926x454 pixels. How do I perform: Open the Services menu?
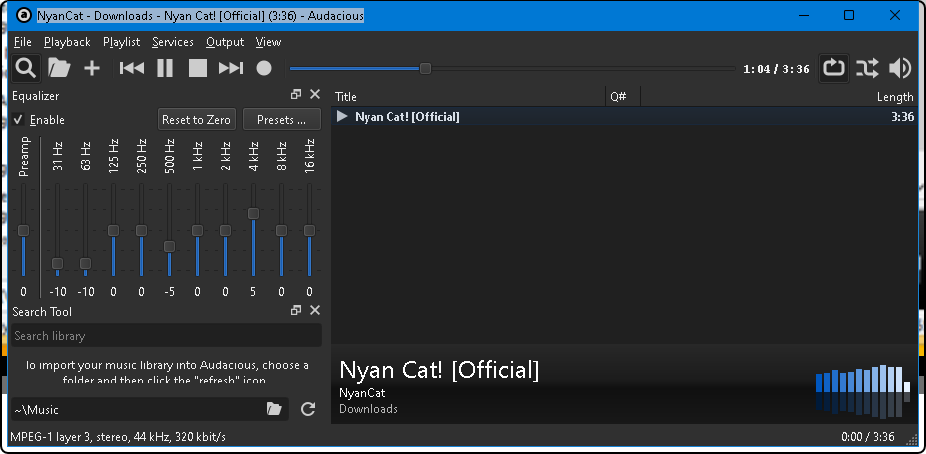tap(172, 42)
